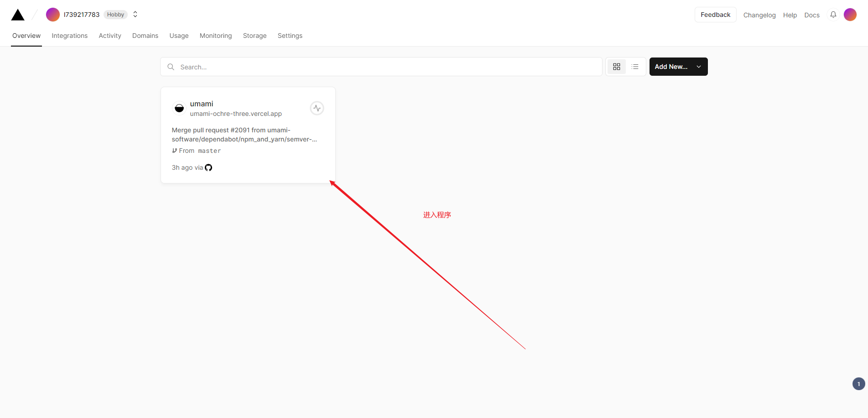Click the Feedback button
The height and width of the screenshot is (418, 868).
[x=715, y=15]
